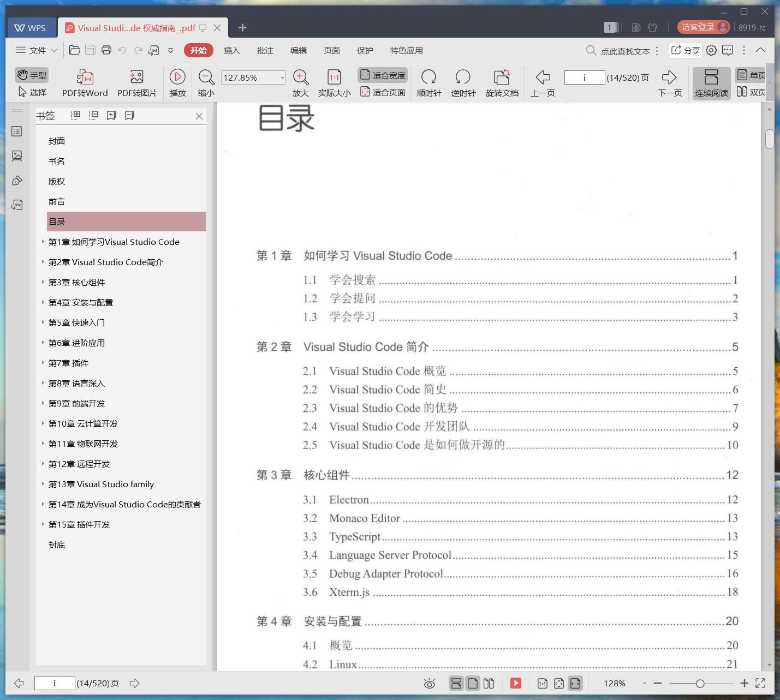Open the quick access toolbar dropdown arrow
Screen dimensions: 780x700
[x=170, y=50]
